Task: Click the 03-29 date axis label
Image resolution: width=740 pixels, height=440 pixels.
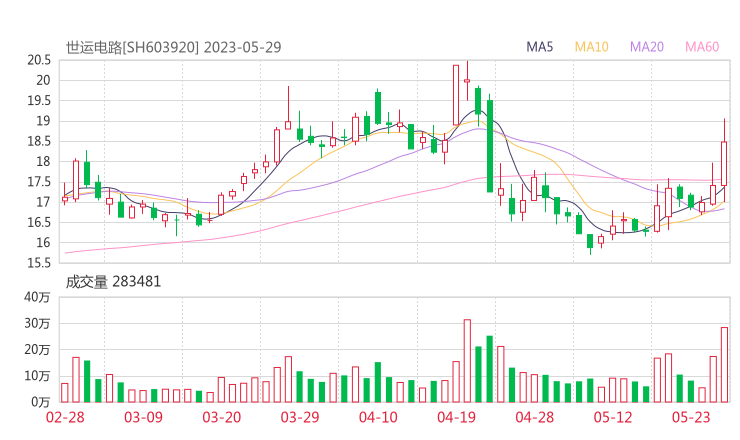Action: [300, 417]
